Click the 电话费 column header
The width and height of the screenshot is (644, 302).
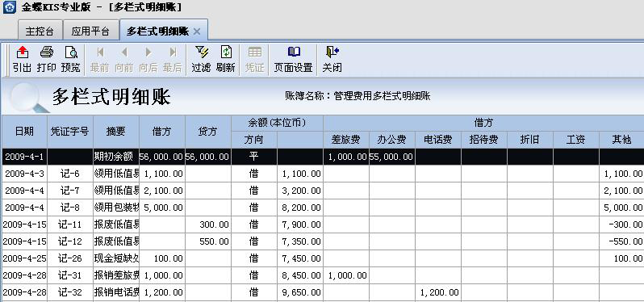tap(438, 140)
